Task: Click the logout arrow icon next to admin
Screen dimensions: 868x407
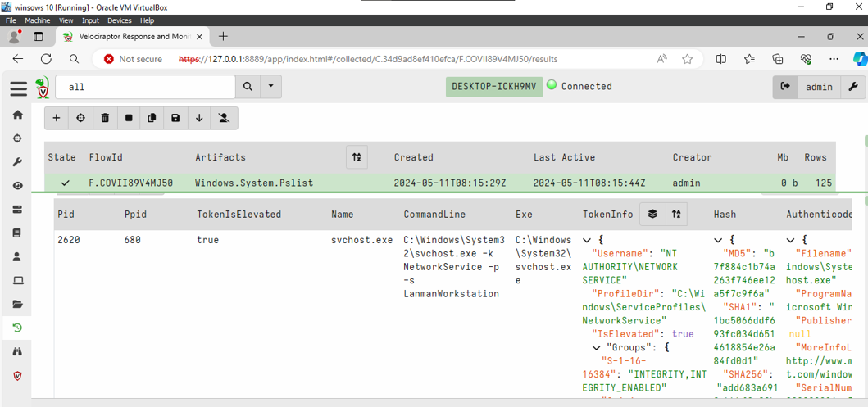Action: (785, 86)
